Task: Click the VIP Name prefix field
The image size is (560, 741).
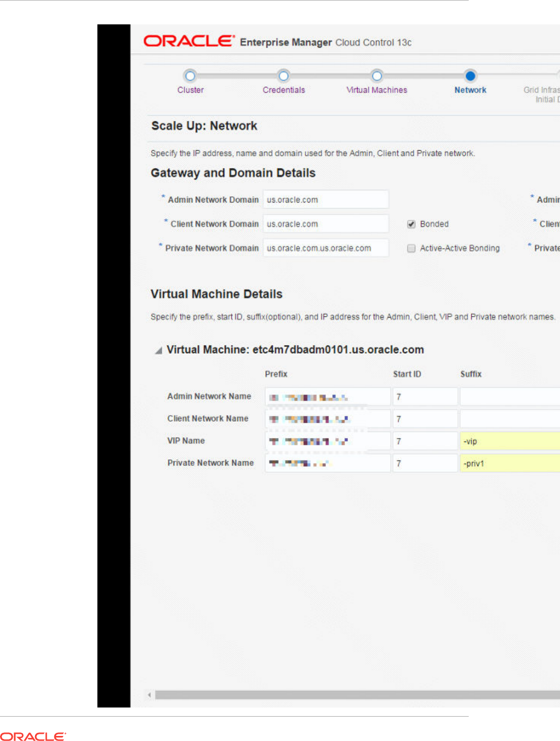Action: (x=328, y=441)
